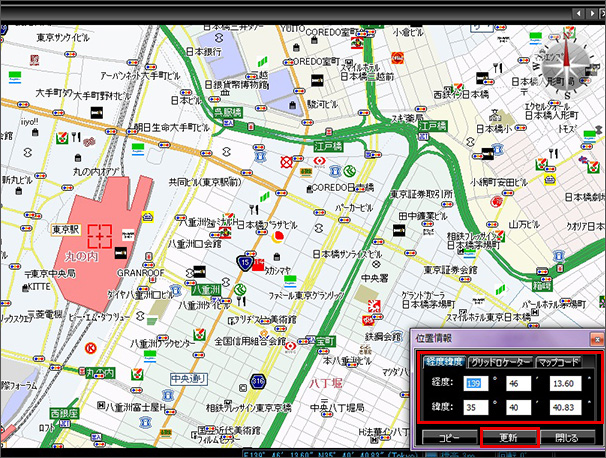The height and width of the screenshot is (458, 606).
Task: Click the red-yellow restaurant icon below 日本橋プラザビル
Action: (x=277, y=237)
